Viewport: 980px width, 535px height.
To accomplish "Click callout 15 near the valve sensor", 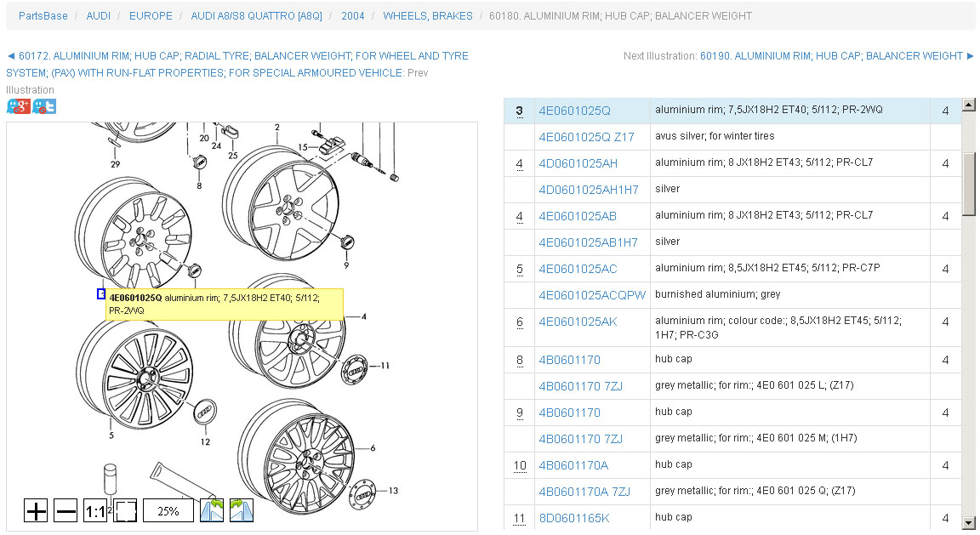I will 303,147.
